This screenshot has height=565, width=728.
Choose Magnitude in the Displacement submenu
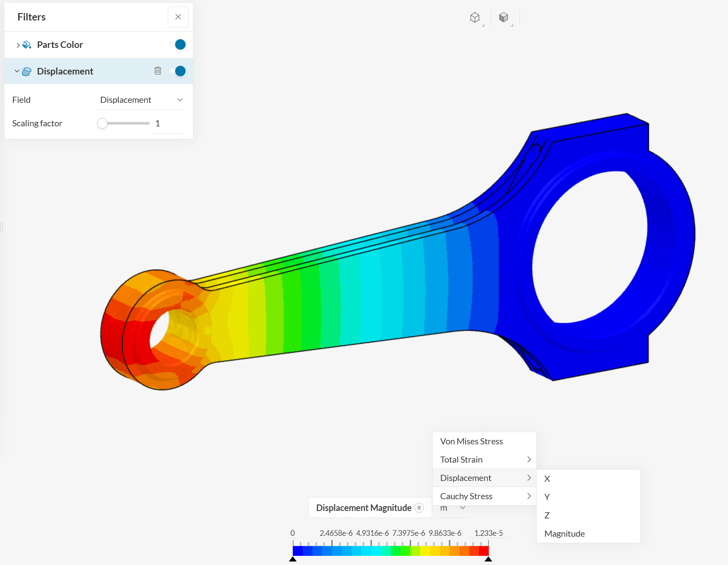[x=564, y=534]
